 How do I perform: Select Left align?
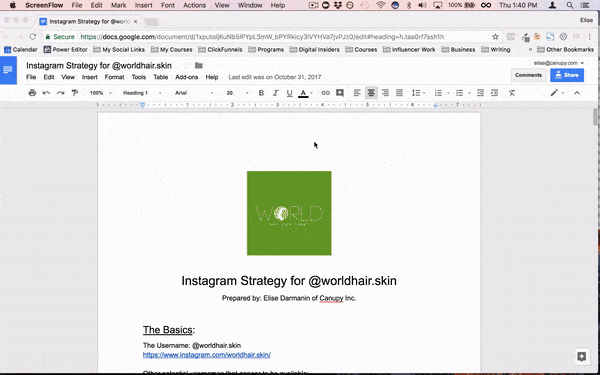[x=357, y=93]
